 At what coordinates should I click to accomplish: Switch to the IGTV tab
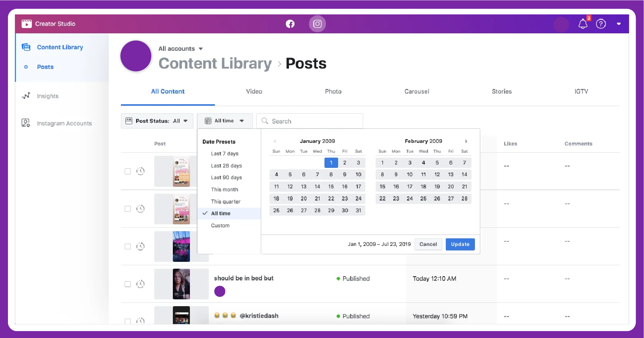pyautogui.click(x=581, y=91)
